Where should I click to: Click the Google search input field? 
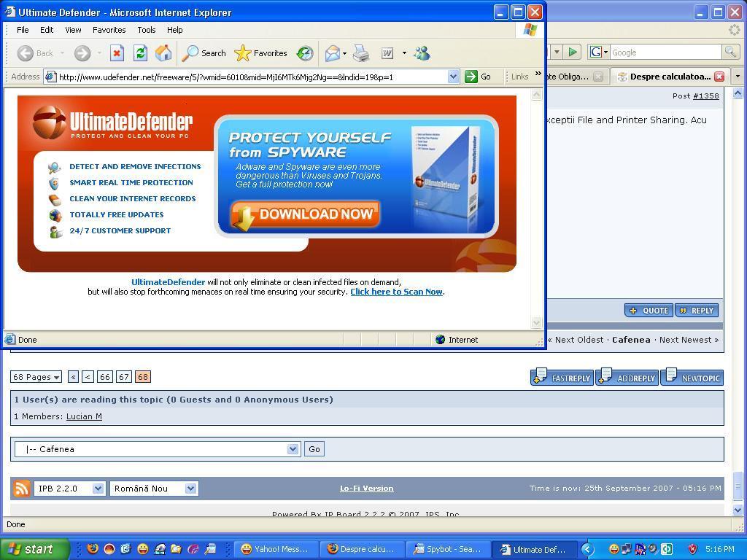click(x=665, y=52)
